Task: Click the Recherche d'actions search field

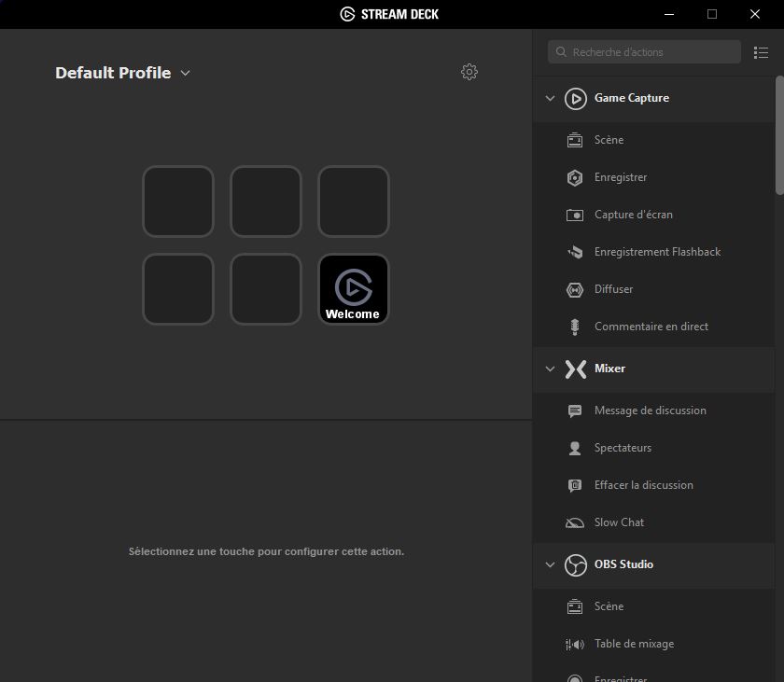Action: (644, 52)
